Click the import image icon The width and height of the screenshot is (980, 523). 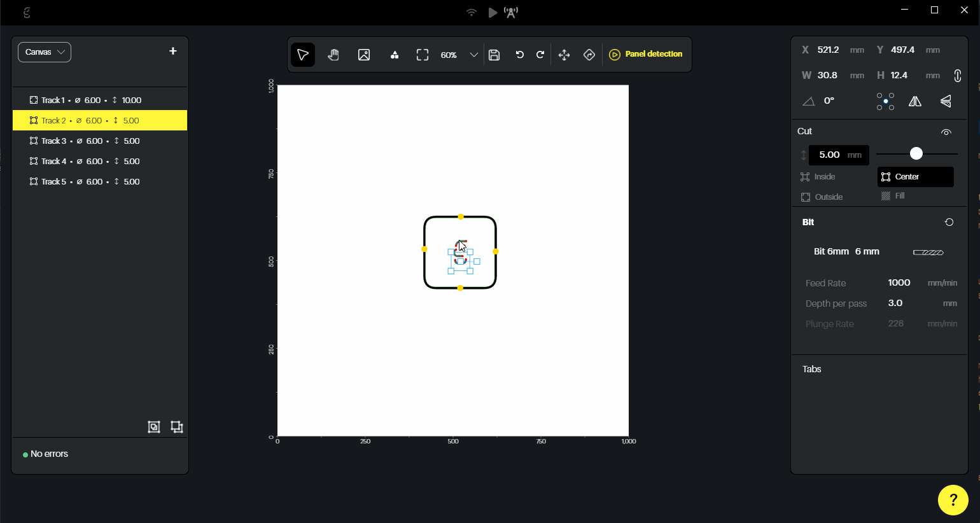click(364, 55)
